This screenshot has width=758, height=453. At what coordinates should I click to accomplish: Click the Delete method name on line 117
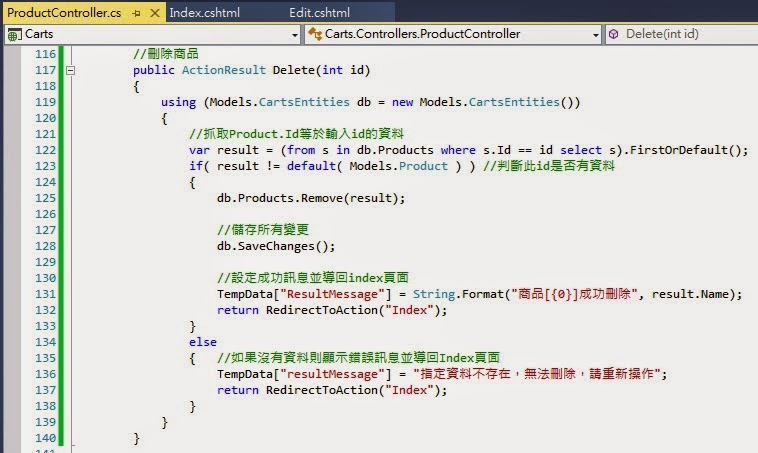tap(293, 70)
